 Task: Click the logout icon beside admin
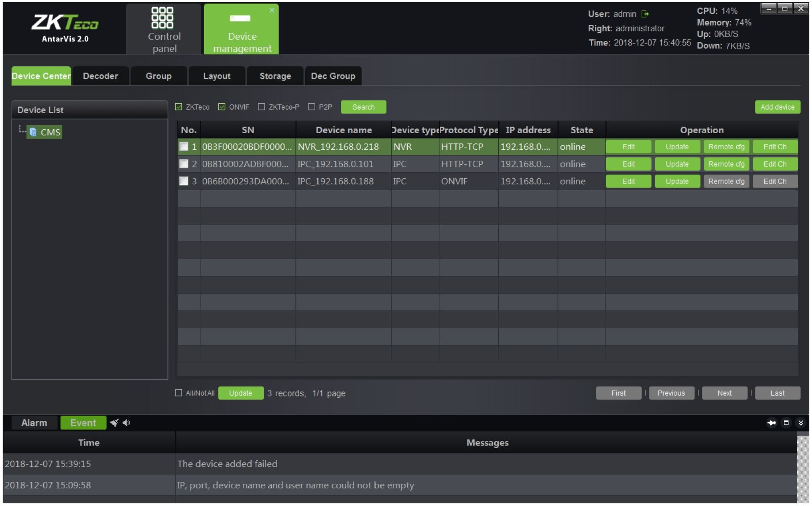(645, 14)
